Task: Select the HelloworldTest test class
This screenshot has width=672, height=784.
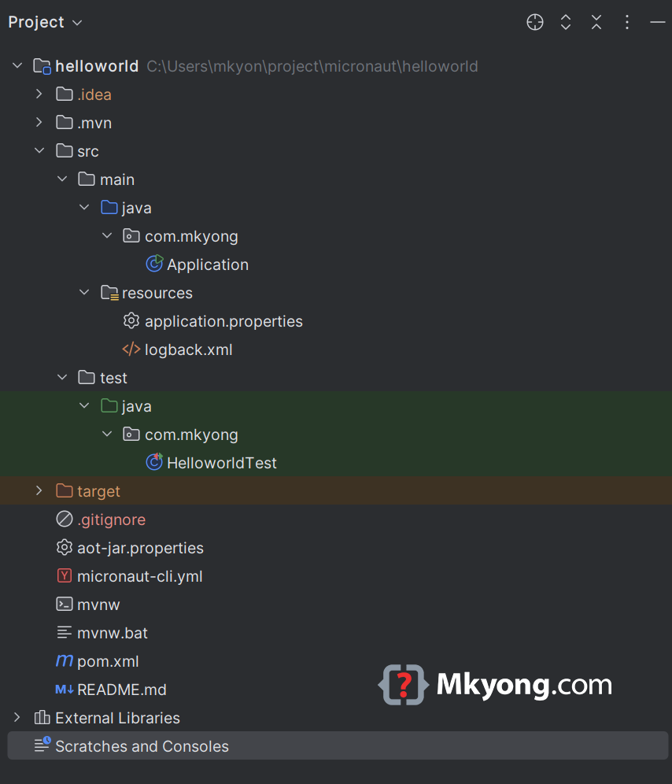Action: tap(221, 462)
